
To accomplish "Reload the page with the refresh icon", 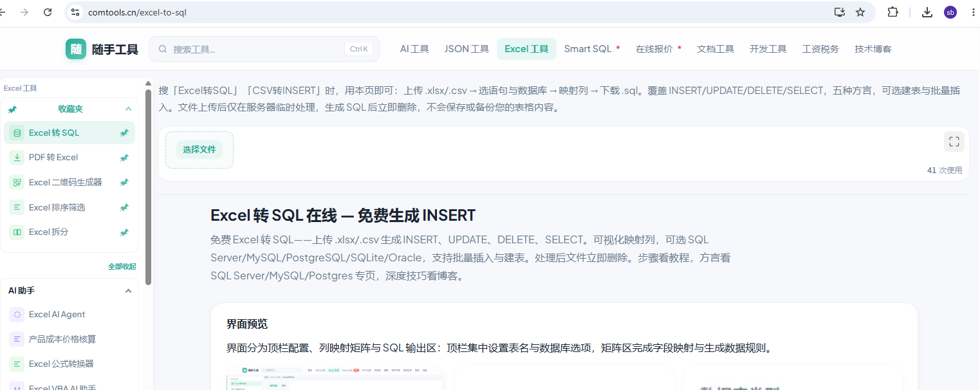I will (48, 12).
